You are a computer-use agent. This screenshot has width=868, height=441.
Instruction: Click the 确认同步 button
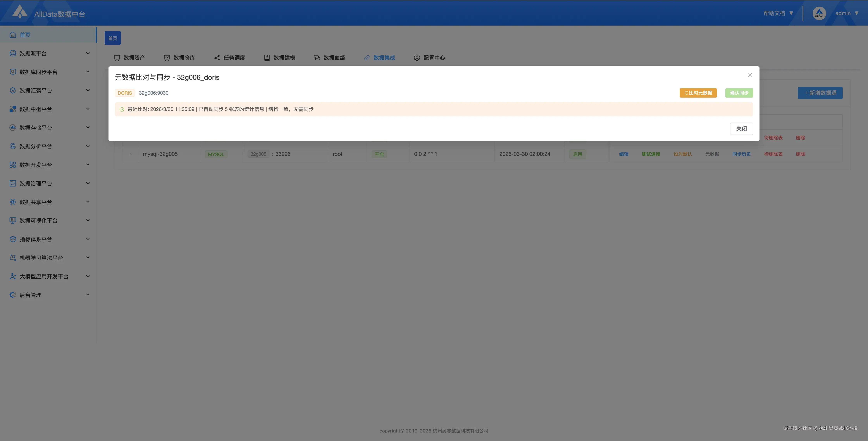click(x=739, y=93)
